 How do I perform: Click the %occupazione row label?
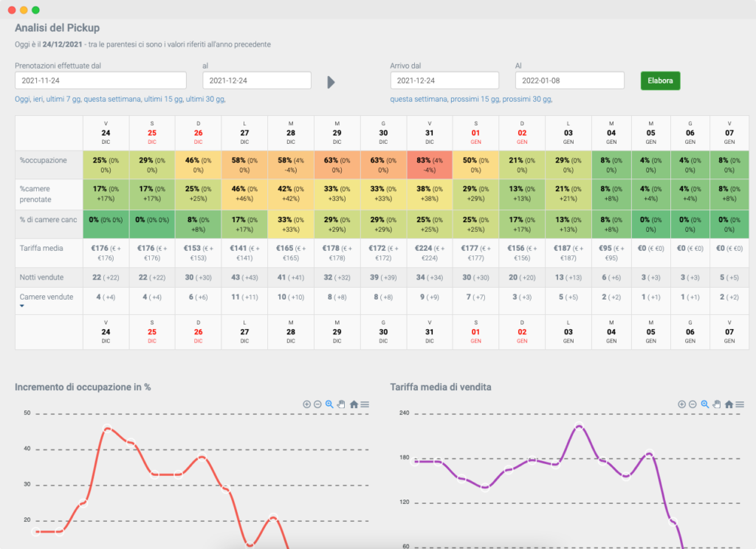tap(43, 160)
